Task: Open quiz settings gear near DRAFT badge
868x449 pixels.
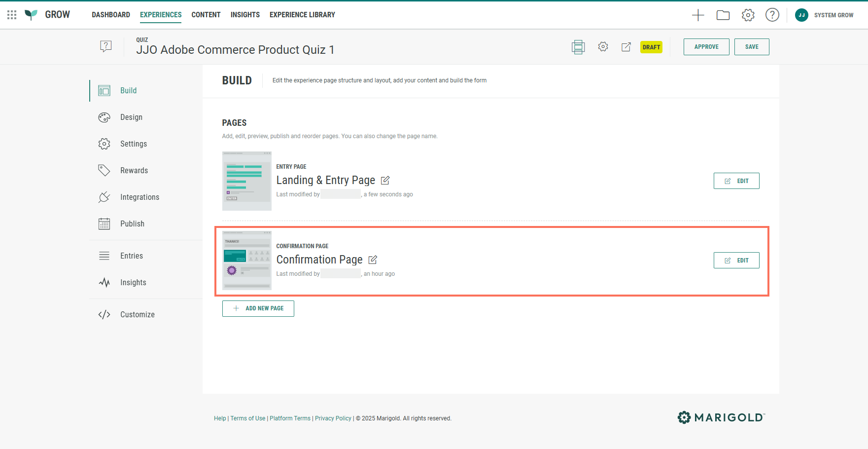Action: click(x=603, y=47)
